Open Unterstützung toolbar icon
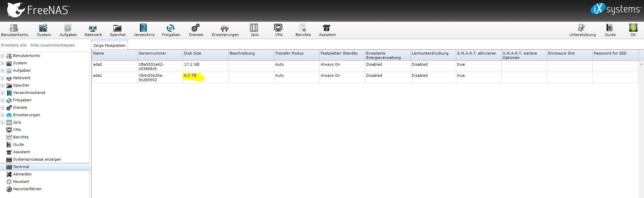 [582, 30]
